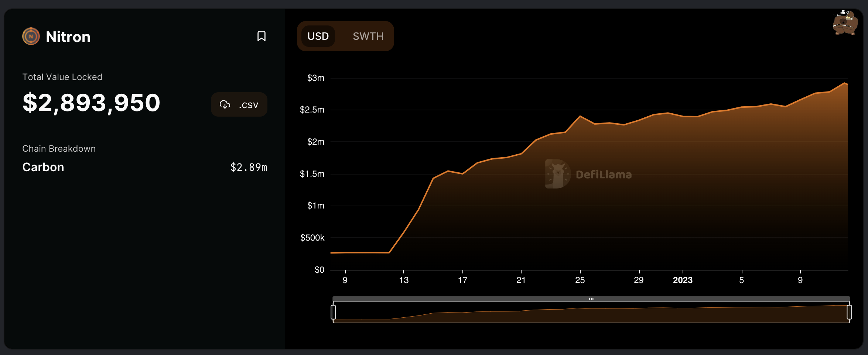
Task: Click the $1m y-axis label
Action: click(x=316, y=206)
